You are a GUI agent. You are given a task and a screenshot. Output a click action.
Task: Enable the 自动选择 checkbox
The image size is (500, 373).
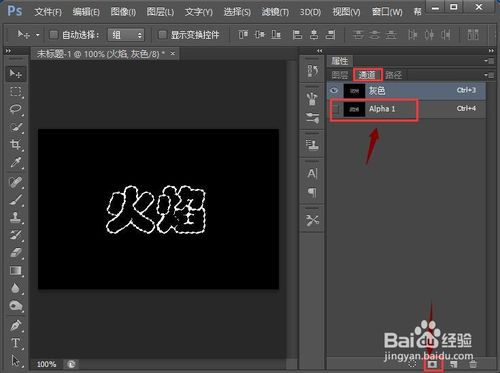pyautogui.click(x=54, y=34)
